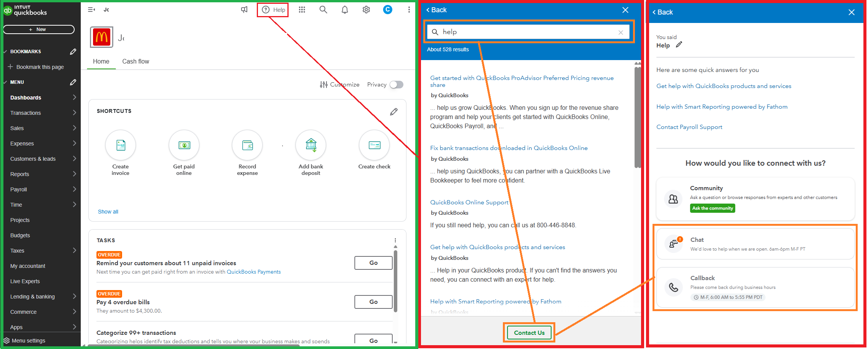Select the Callback contact option
The image size is (868, 349).
(x=755, y=287)
